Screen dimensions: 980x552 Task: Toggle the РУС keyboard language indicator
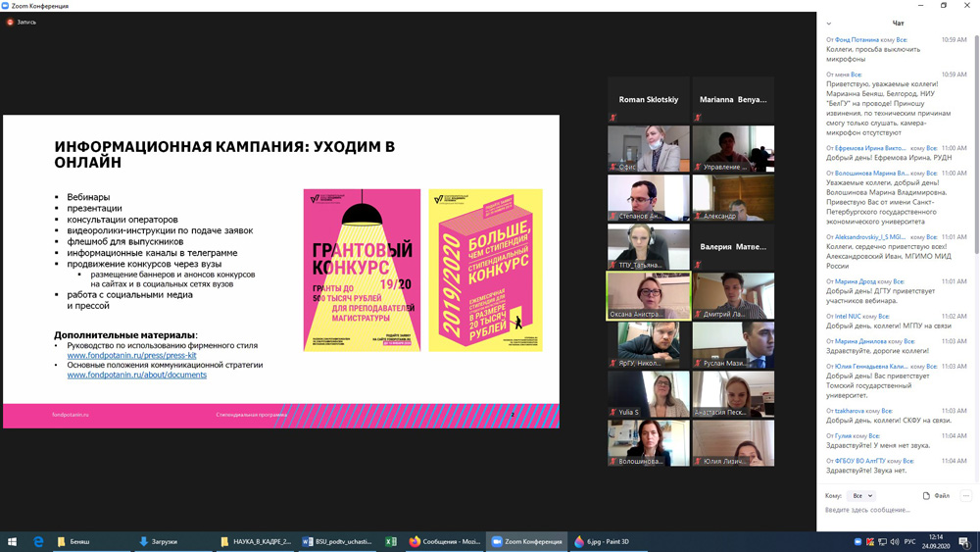coord(909,541)
